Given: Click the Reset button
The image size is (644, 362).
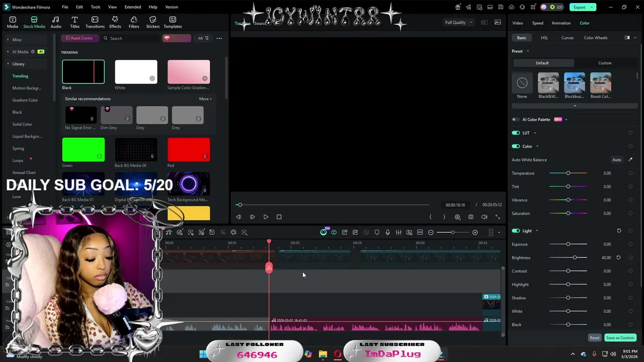Looking at the screenshot, I should [x=594, y=338].
